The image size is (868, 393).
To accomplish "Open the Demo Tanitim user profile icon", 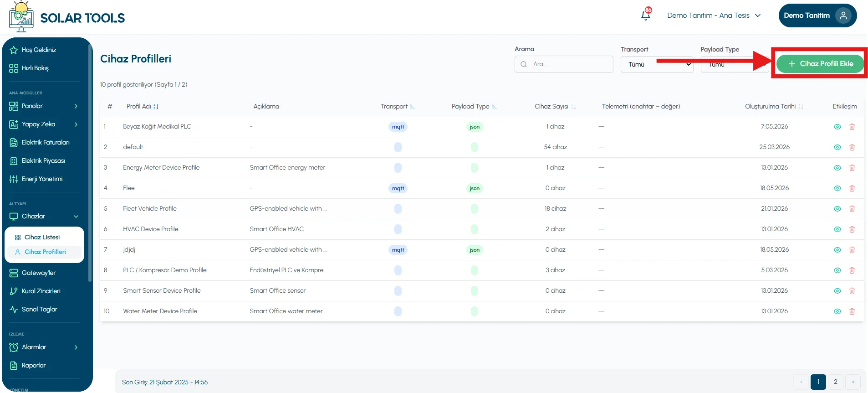I will coord(843,16).
